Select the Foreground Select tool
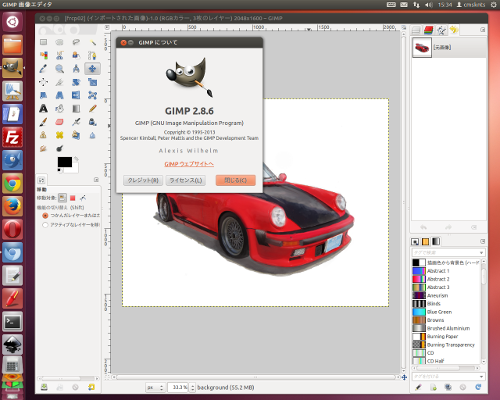Viewport: 500px width, 400px height. (76, 55)
